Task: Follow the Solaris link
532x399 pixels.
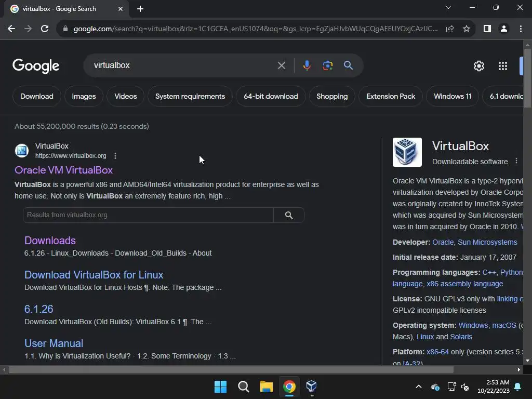Action: (x=461, y=337)
